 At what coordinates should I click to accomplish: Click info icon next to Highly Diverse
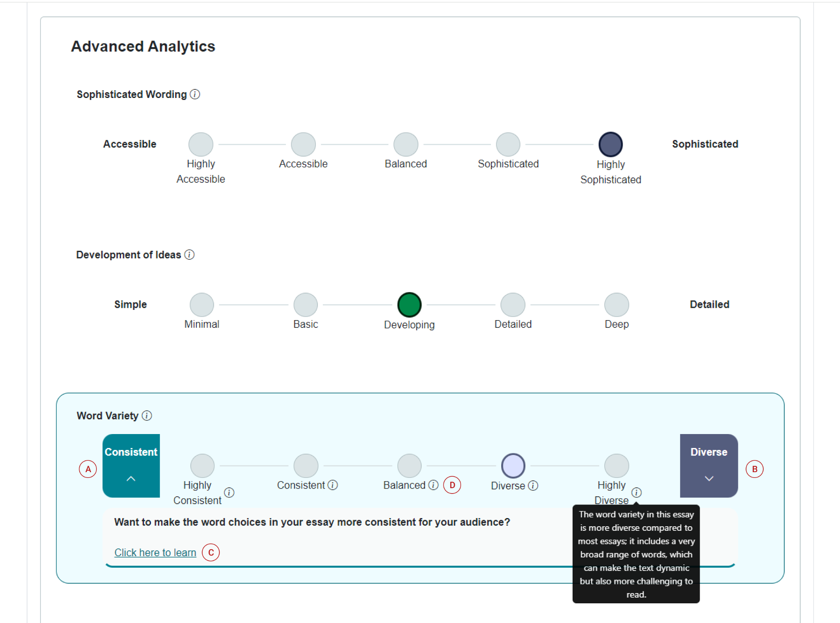(637, 492)
